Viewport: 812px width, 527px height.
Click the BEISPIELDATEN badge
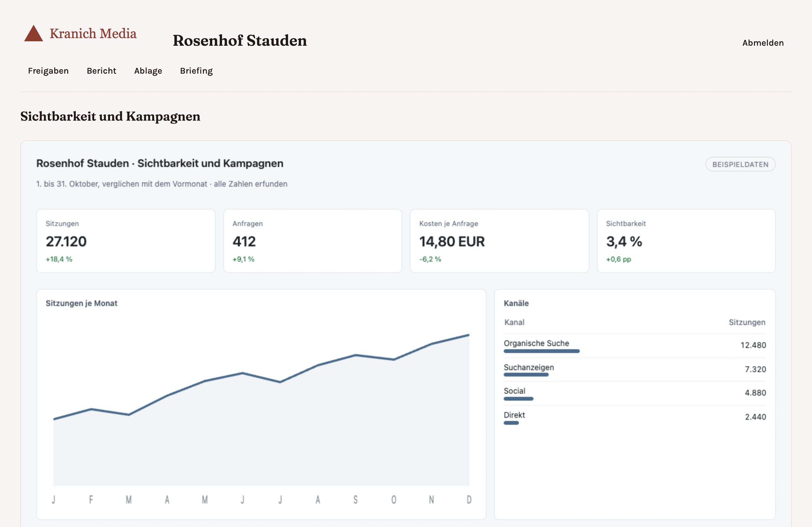[740, 164]
